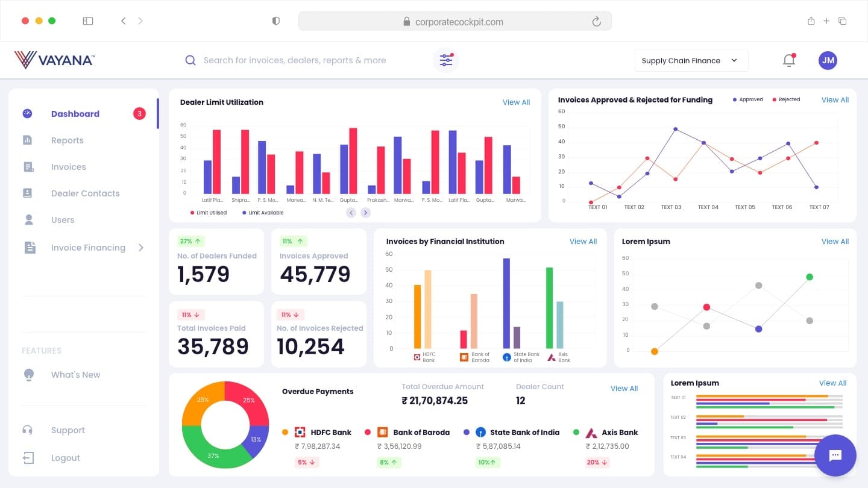Viewport: 868px width, 488px height.
Task: View All in Dealer Limit Utilization
Action: click(x=516, y=102)
